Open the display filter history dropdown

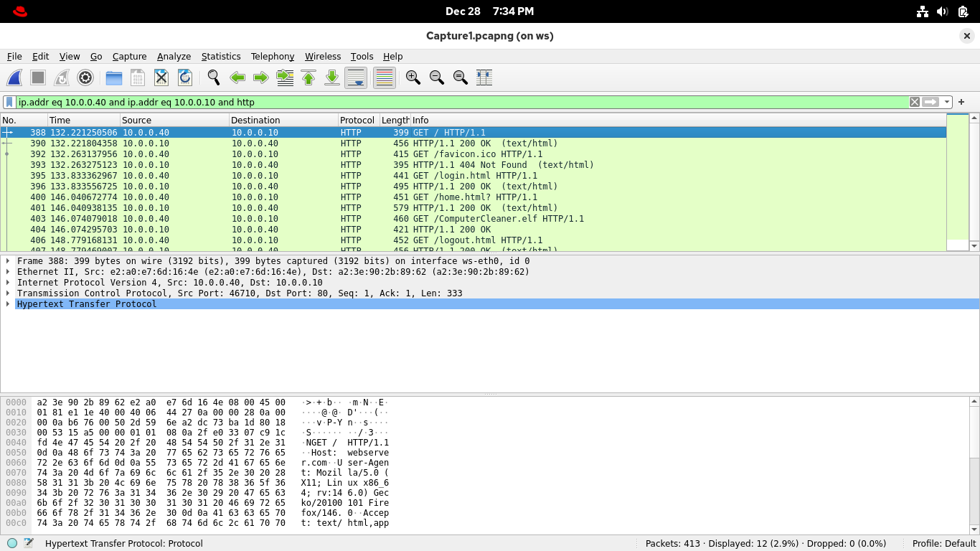947,102
